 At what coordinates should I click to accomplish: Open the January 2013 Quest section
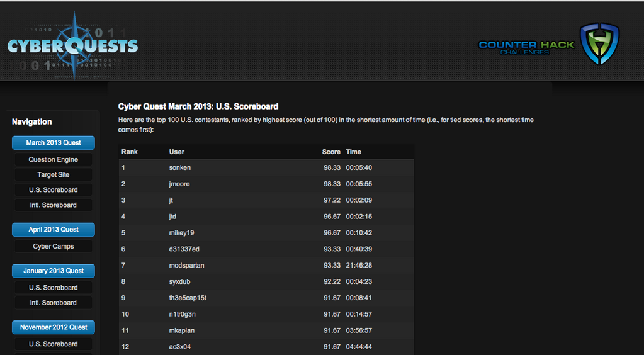[x=54, y=271]
